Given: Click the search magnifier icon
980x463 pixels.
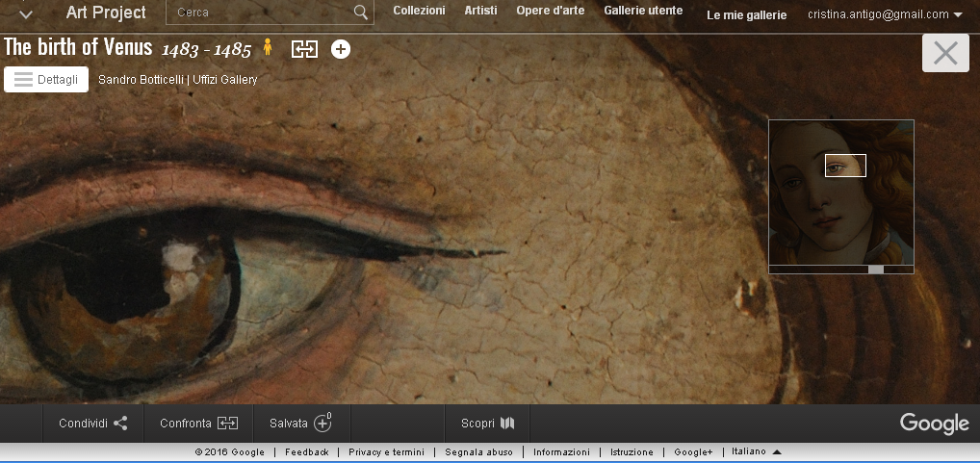Looking at the screenshot, I should [361, 13].
